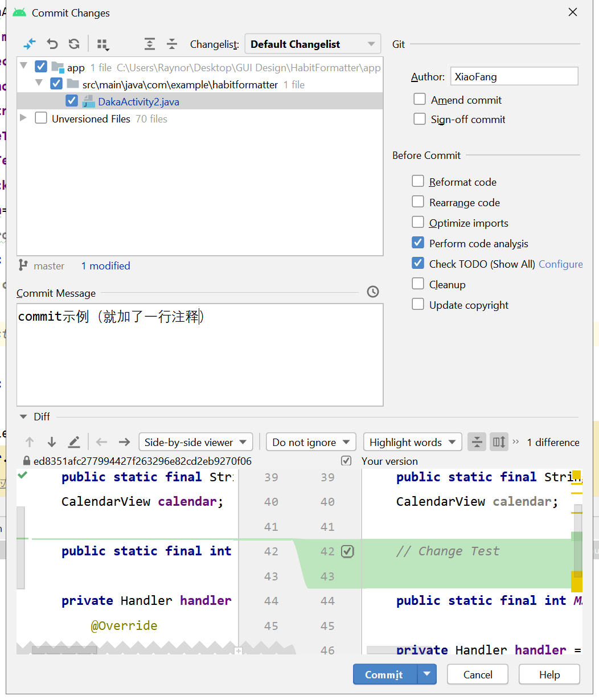Check the Reformat code option

(418, 182)
